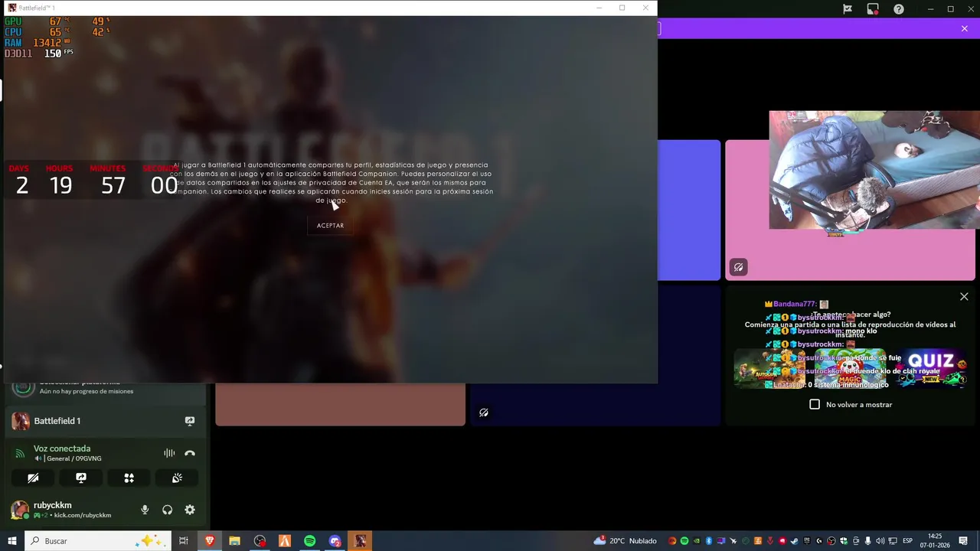Screen dimensions: 980x551
Task: Open weather widget 20°C Nublado
Action: click(x=625, y=541)
